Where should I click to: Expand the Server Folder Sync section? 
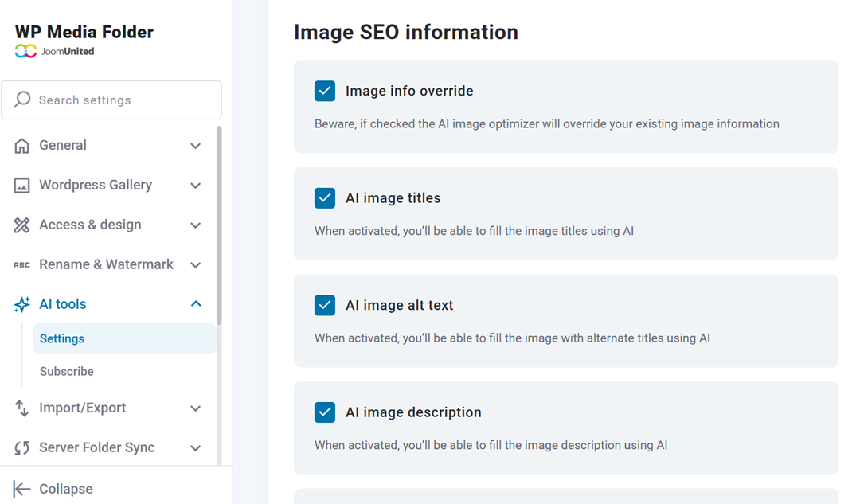tap(195, 447)
